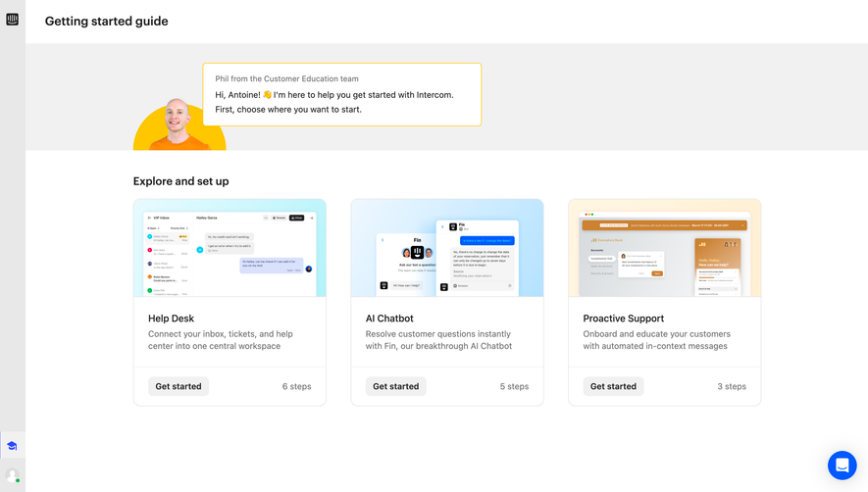868x492 pixels.
Task: Click 'Onboard and educate your customers' description
Action: click(656, 340)
